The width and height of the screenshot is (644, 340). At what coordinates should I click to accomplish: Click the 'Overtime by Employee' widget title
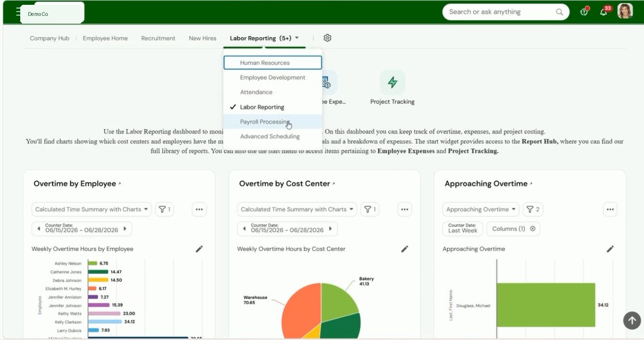[75, 184]
